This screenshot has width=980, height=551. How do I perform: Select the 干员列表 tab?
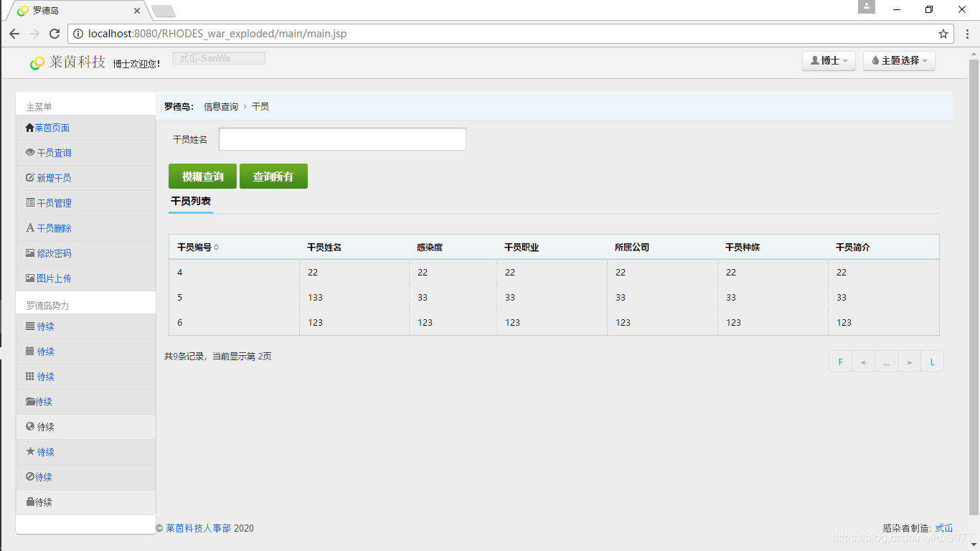(191, 202)
